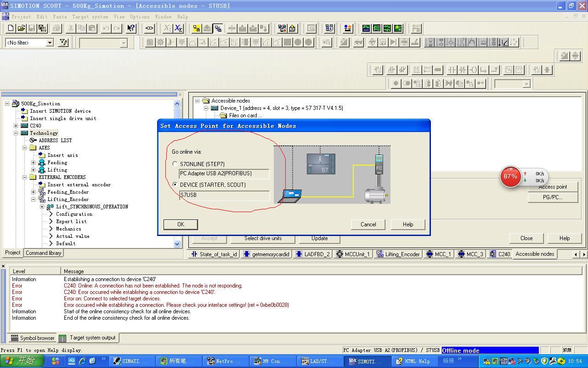Click the Device_1 node icon in Accessible nodes
Viewport: 588px width, 368px height.
215,108
